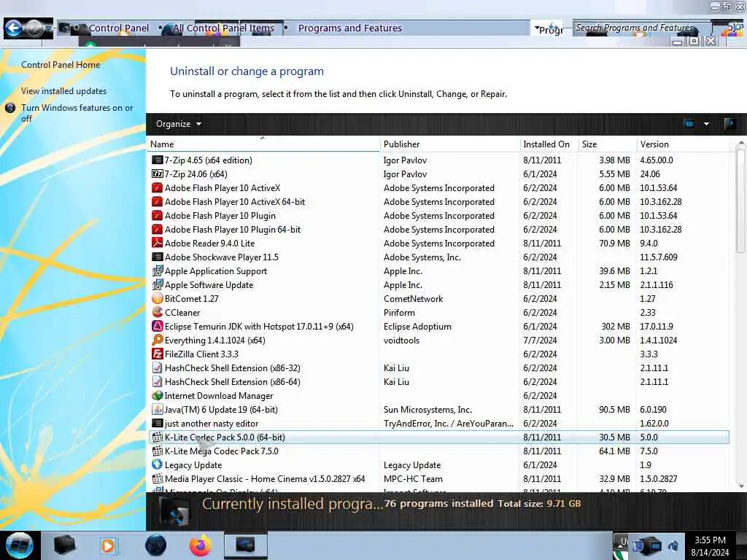Select the K-Lite Codec Pack 5.0.0 (64-bit) row
Viewport: 747px width, 560px height.
coord(438,437)
